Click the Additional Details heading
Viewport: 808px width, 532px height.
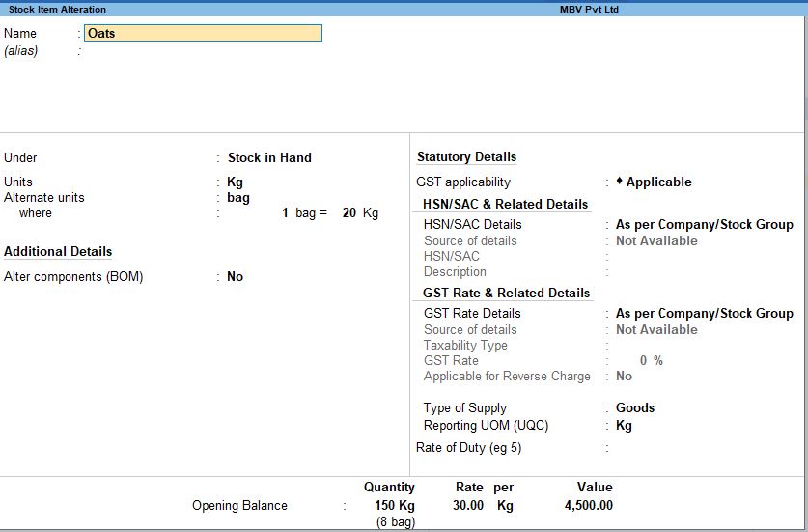[x=58, y=252]
